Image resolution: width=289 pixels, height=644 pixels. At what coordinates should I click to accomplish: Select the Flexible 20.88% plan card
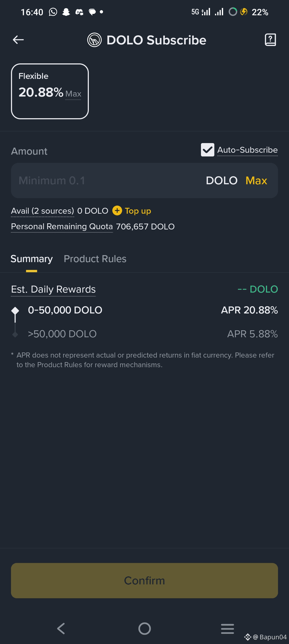coord(50,91)
